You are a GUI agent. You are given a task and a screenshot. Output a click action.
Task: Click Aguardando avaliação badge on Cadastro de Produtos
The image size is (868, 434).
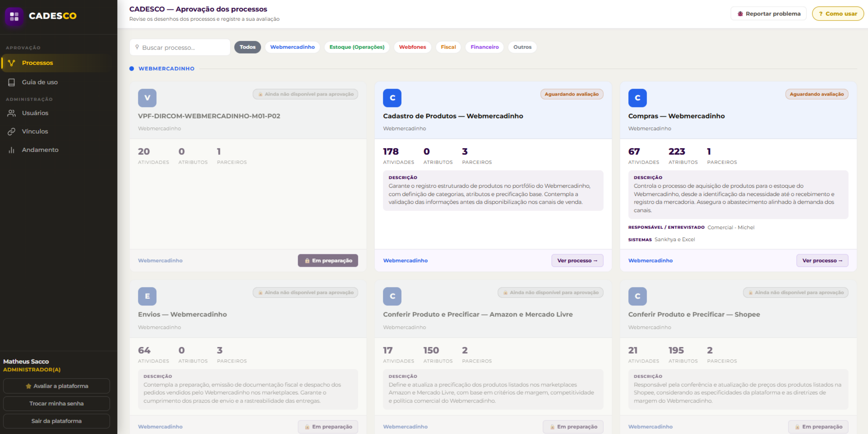(572, 94)
